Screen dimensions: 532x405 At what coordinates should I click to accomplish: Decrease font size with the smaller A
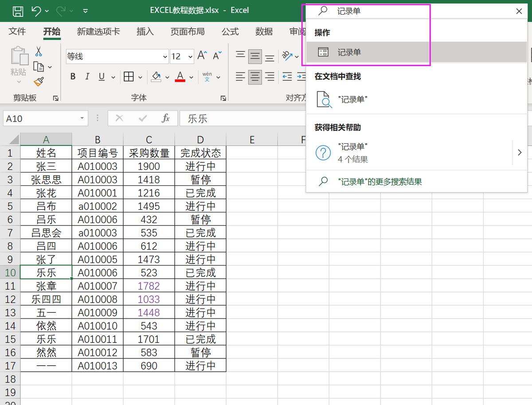(217, 56)
